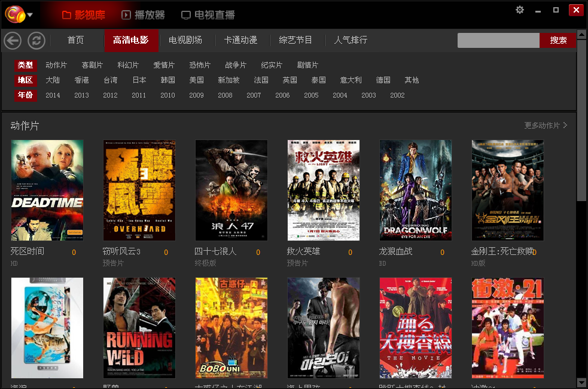Filter by 恐怖片 genre

tap(200, 65)
